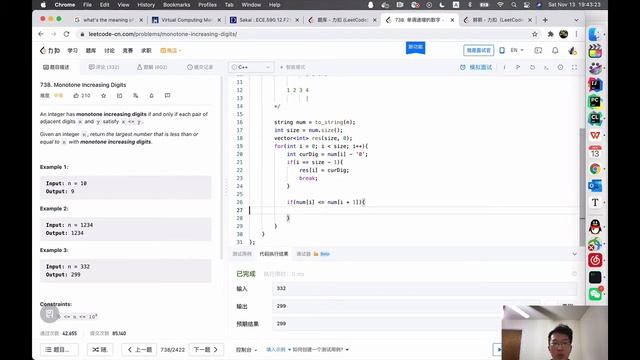Click the floating gray notes button
Image resolution: width=640 pixels, height=360 pixels.
(x=49, y=313)
